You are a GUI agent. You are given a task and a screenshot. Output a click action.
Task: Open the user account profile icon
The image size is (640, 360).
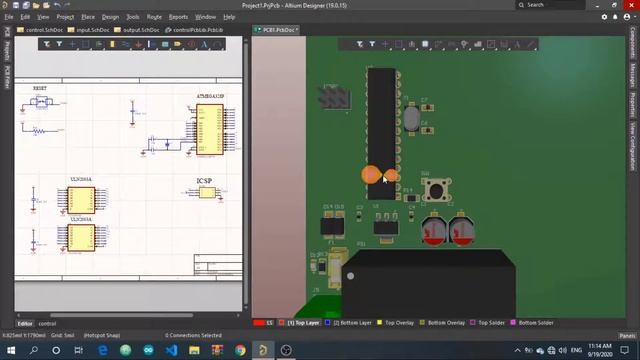(627, 17)
